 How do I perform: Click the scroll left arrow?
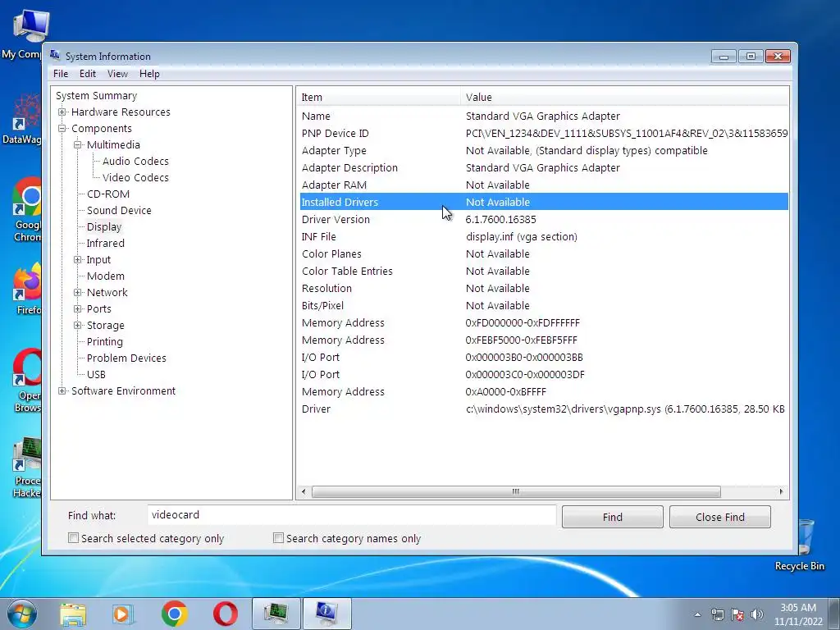(304, 492)
